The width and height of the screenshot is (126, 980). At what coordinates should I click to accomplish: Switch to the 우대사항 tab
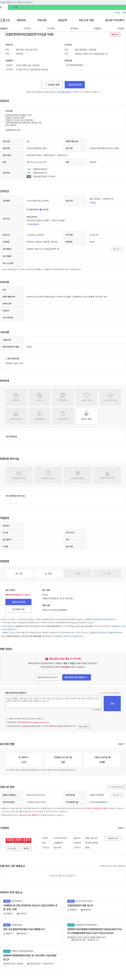tap(51, 28)
